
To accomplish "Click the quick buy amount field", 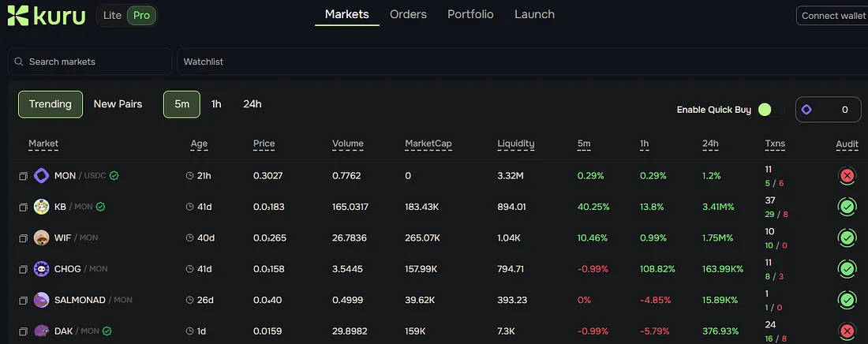I will [x=828, y=110].
